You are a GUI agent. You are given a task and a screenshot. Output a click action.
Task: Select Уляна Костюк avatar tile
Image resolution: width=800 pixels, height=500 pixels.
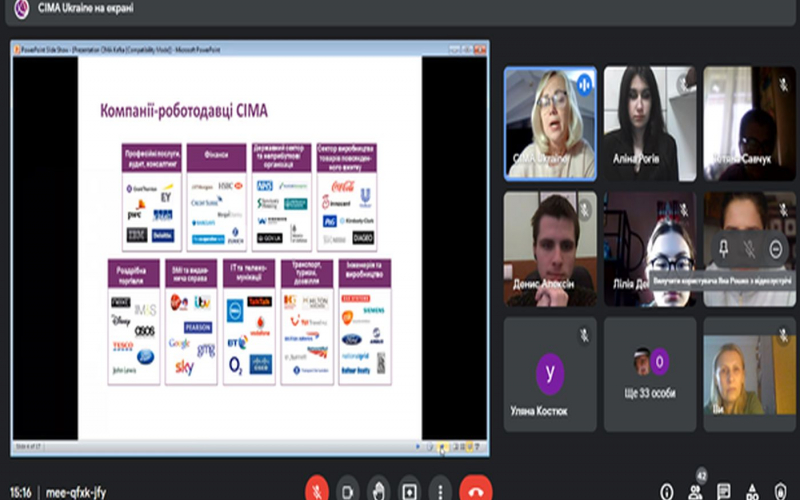[x=550, y=374]
